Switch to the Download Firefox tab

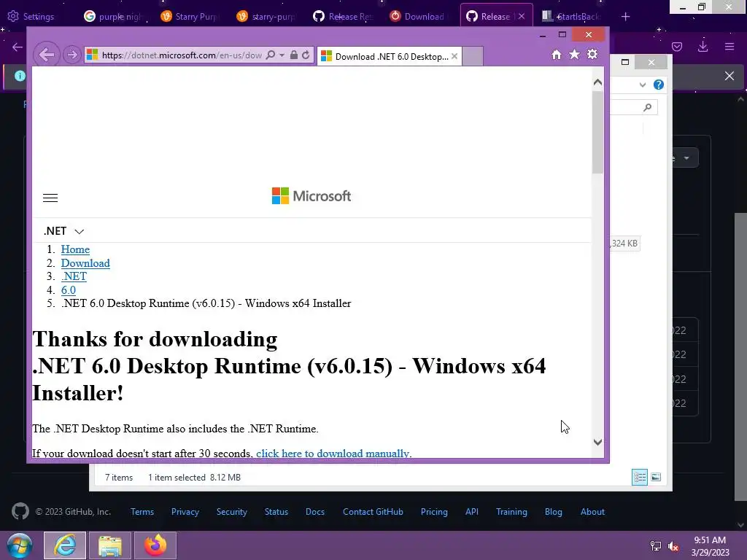(x=418, y=17)
